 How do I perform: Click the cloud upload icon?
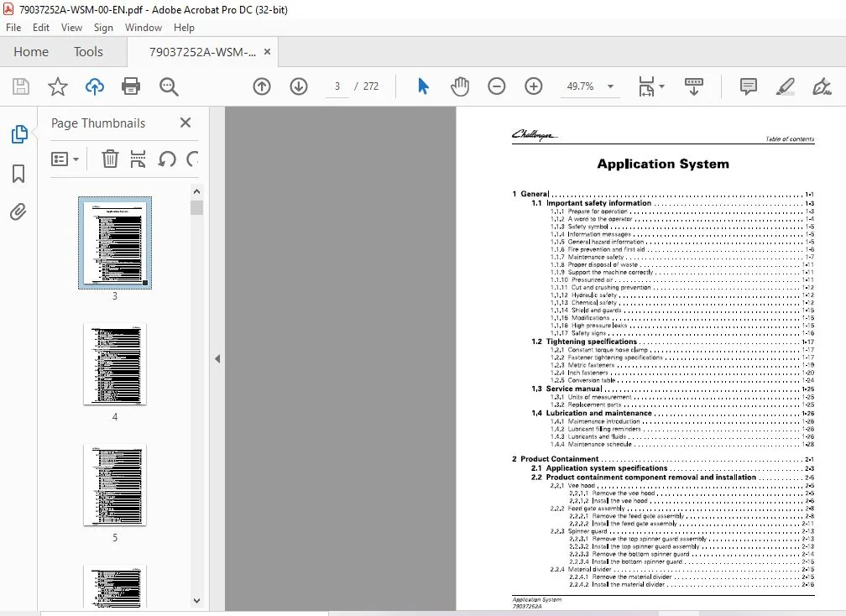[x=94, y=86]
